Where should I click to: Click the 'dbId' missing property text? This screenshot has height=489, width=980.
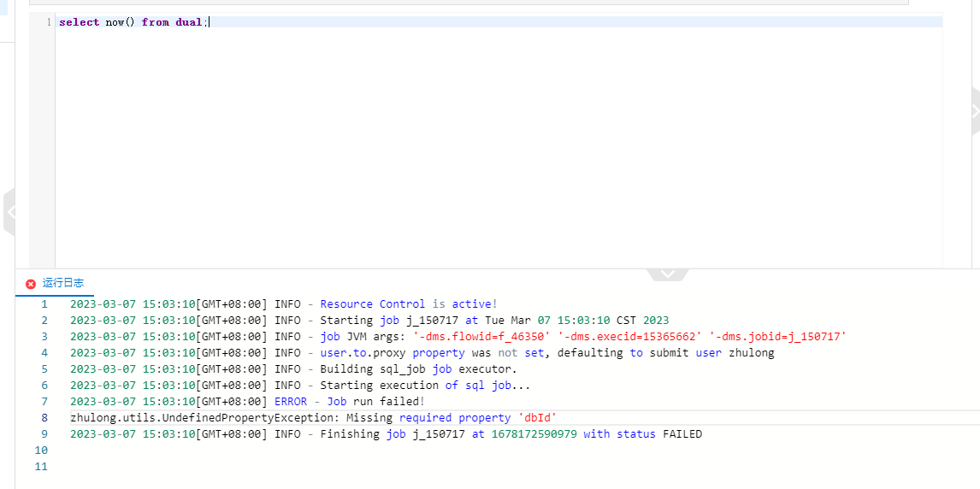[536, 418]
